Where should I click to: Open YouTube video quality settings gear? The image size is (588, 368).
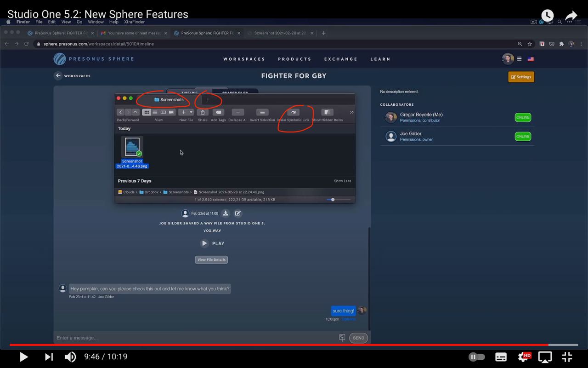pyautogui.click(x=524, y=356)
